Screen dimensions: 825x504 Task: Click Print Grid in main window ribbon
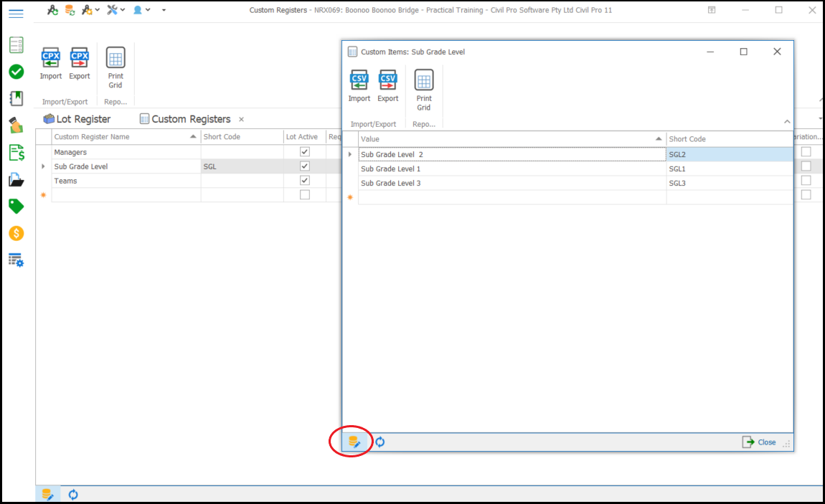tap(115, 68)
